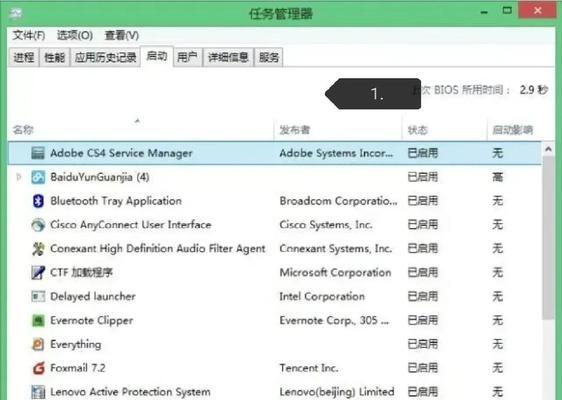Select the Adobe CS4 Service Manager row name
This screenshot has height=400, width=562.
[x=121, y=153]
